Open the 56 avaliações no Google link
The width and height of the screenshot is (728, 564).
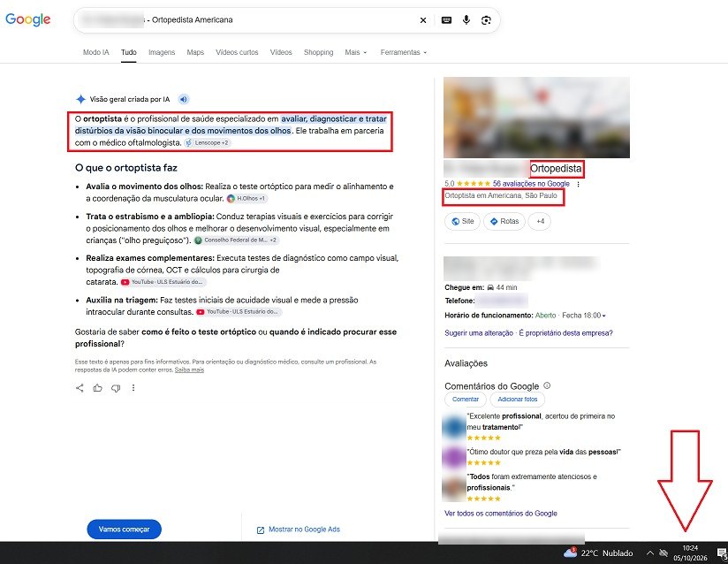531,184
